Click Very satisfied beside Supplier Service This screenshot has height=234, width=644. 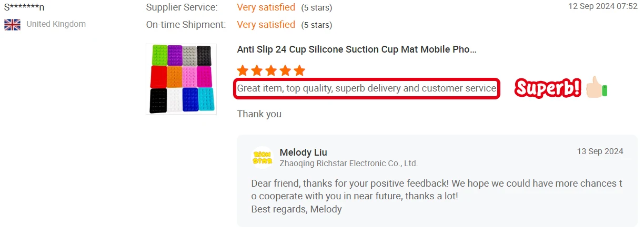pos(266,7)
